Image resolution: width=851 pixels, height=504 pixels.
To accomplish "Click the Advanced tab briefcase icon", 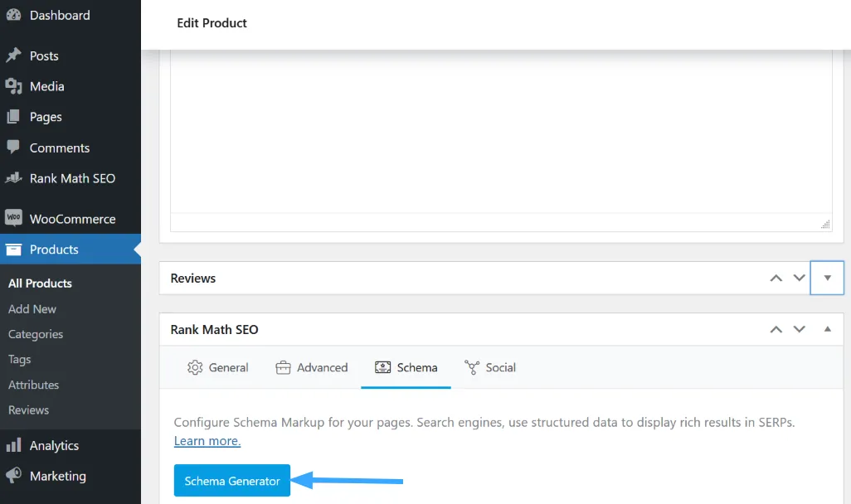I will pyautogui.click(x=284, y=367).
